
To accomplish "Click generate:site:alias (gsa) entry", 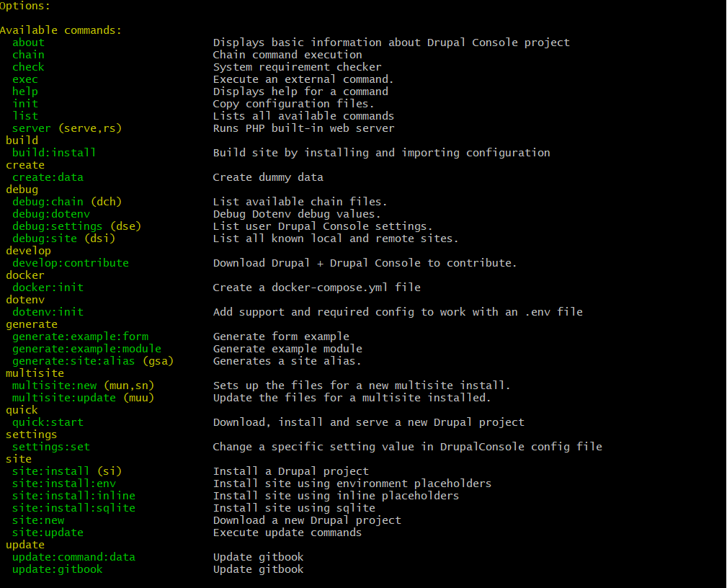I will click(86, 360).
